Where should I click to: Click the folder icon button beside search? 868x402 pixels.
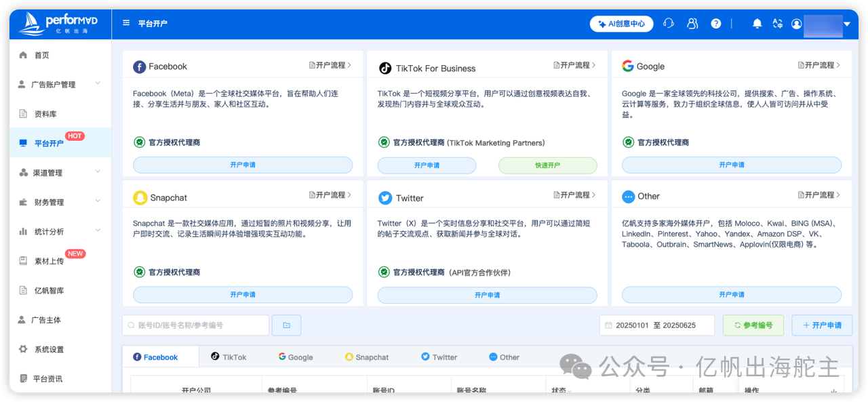(286, 325)
